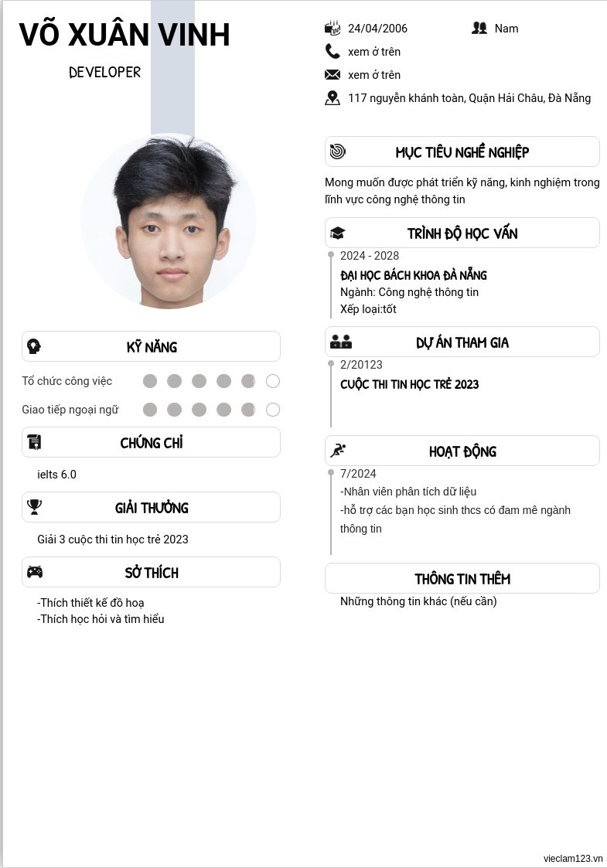Click the graduation cap icon in Trình độ học vấn
Image resolution: width=607 pixels, height=868 pixels.
(337, 233)
